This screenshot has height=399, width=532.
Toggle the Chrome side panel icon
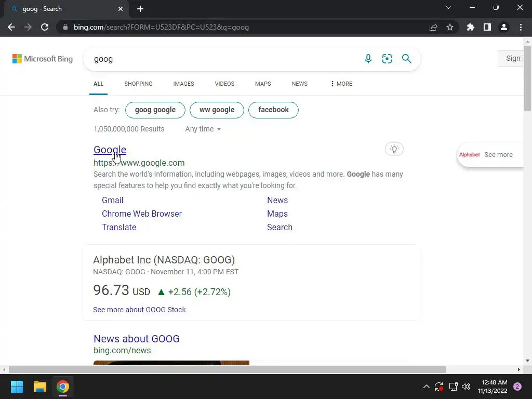click(487, 27)
